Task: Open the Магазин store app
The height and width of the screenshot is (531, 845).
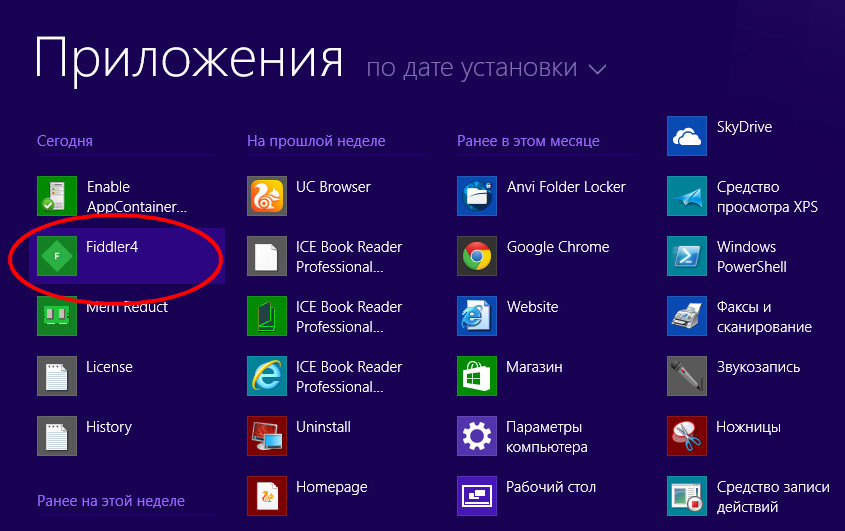Action: click(x=477, y=376)
